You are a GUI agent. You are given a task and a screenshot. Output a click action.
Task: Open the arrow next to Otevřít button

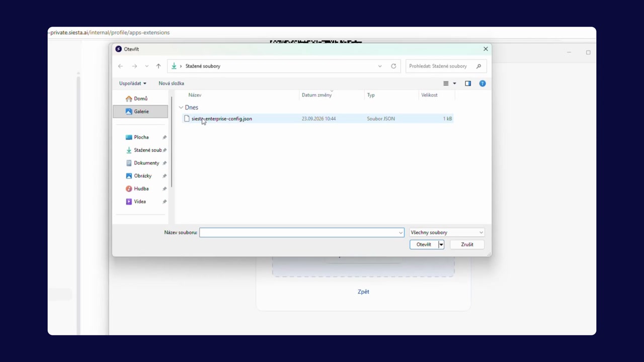441,244
